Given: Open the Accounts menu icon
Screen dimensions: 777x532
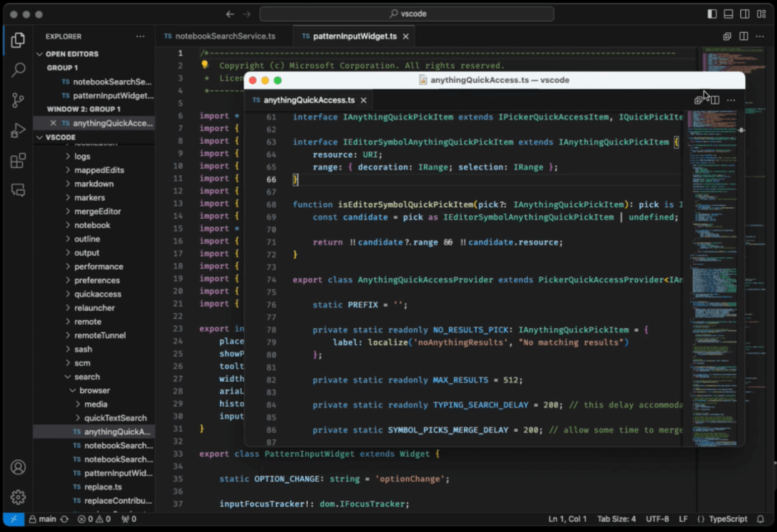Looking at the screenshot, I should click(18, 467).
